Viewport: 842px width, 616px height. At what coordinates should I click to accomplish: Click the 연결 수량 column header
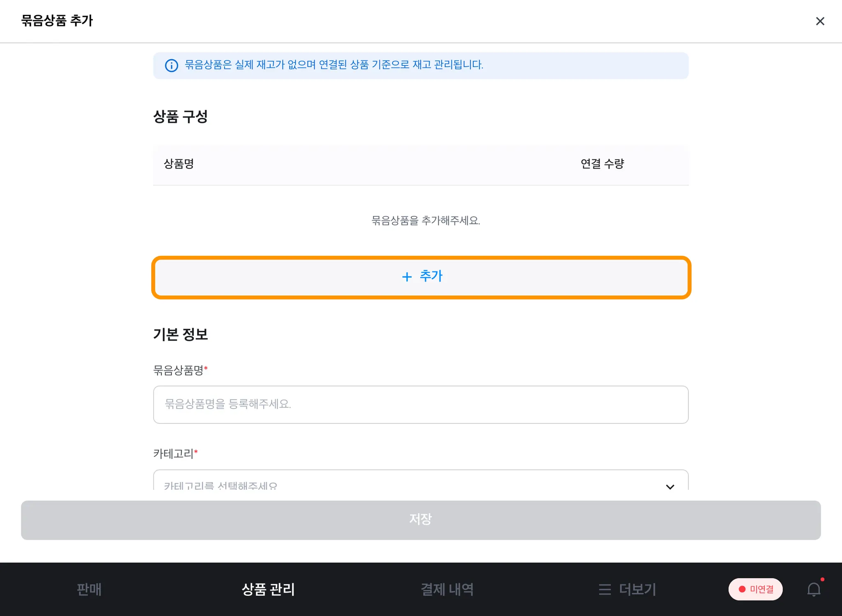[x=602, y=164]
